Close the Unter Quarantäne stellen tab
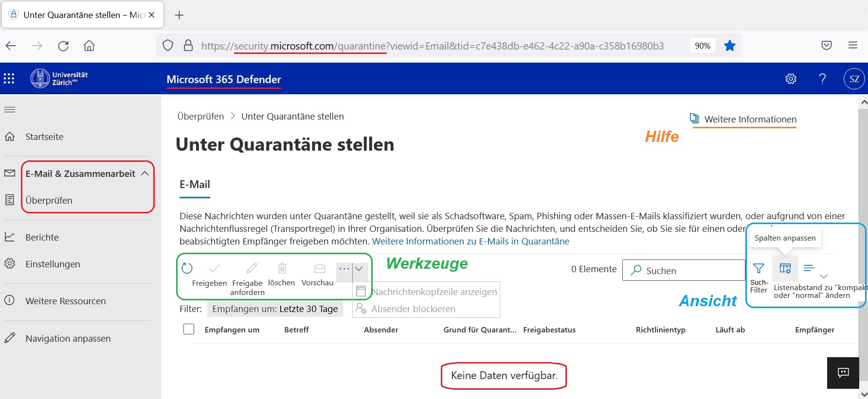The width and height of the screenshot is (868, 399). (x=151, y=15)
